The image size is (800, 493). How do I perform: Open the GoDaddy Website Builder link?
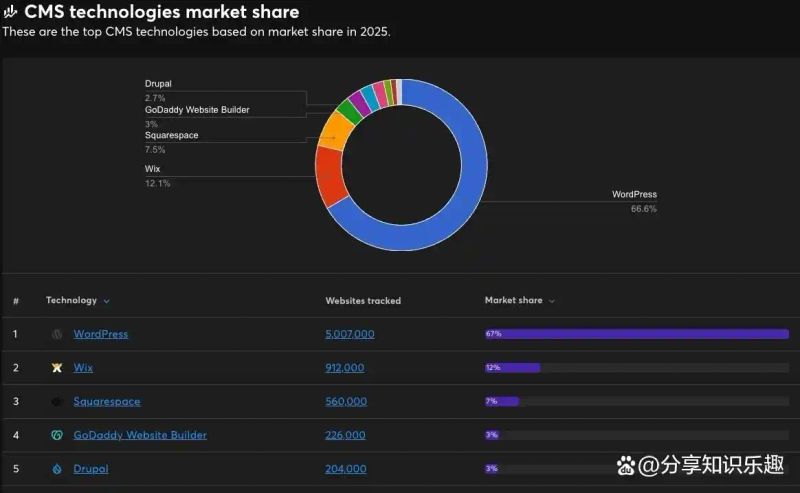click(140, 435)
